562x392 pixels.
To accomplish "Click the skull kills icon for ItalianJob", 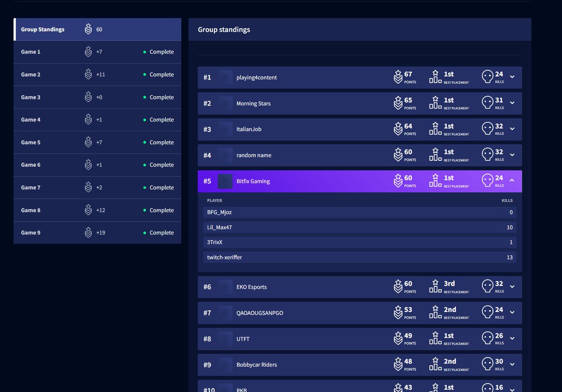I will pos(488,129).
